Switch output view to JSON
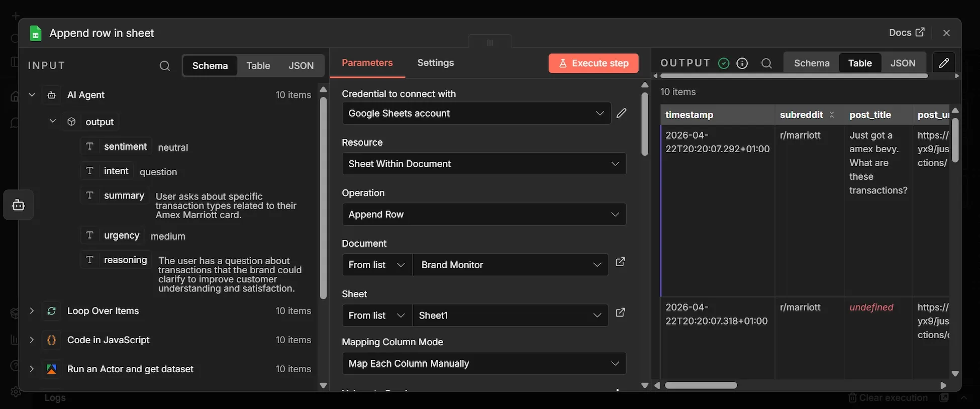Image resolution: width=980 pixels, height=409 pixels. click(903, 63)
